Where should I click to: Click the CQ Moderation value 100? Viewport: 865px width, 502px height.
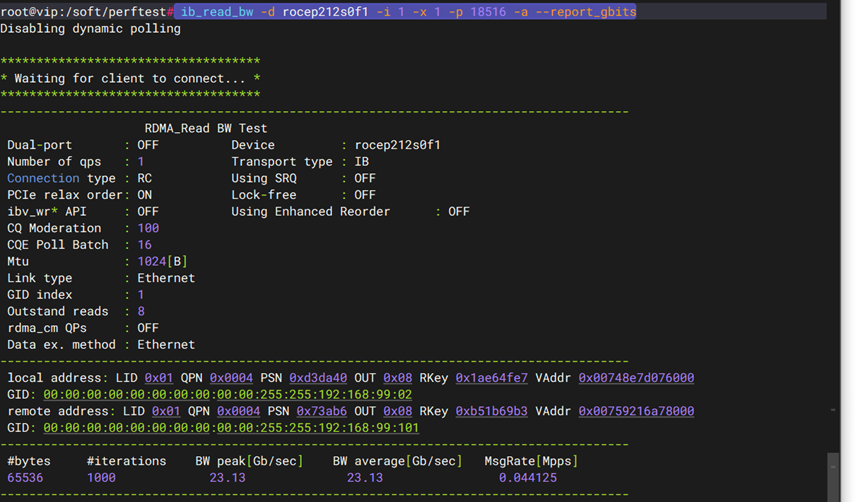point(148,228)
